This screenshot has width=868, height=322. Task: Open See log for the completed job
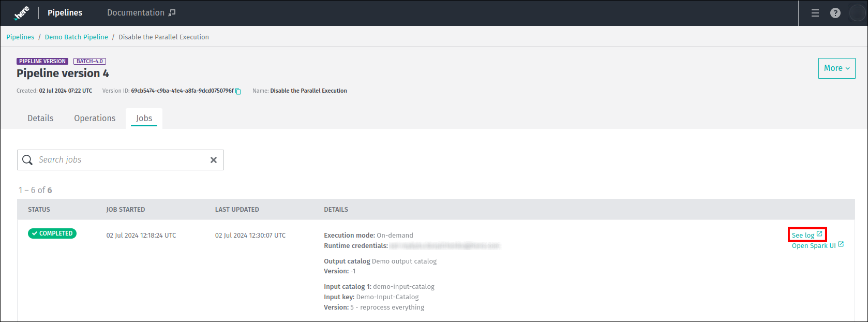[807, 235]
